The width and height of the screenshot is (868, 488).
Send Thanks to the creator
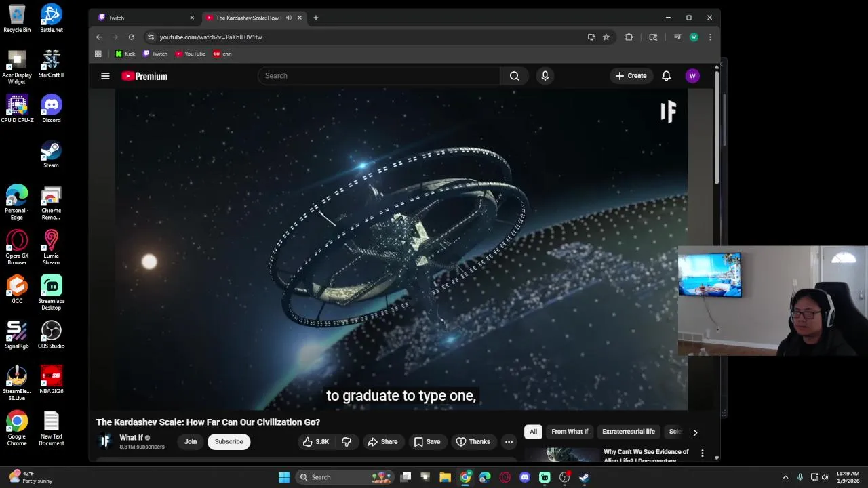click(473, 442)
